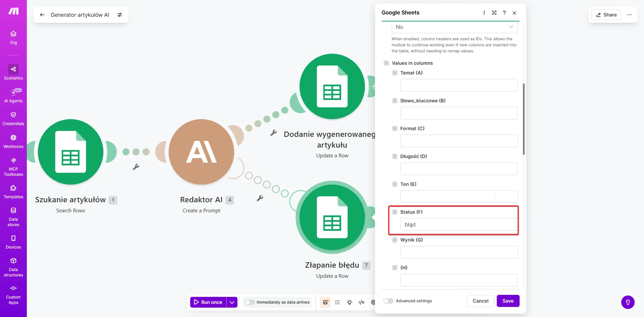
Task: Click the Redaktor AI module label
Action: pos(201,200)
